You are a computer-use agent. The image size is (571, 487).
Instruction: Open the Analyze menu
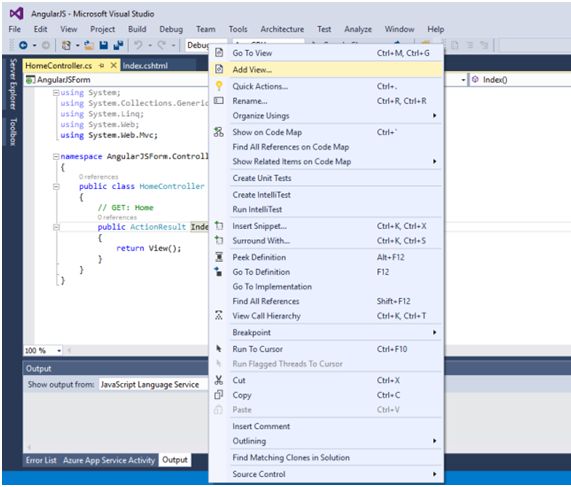click(x=358, y=29)
